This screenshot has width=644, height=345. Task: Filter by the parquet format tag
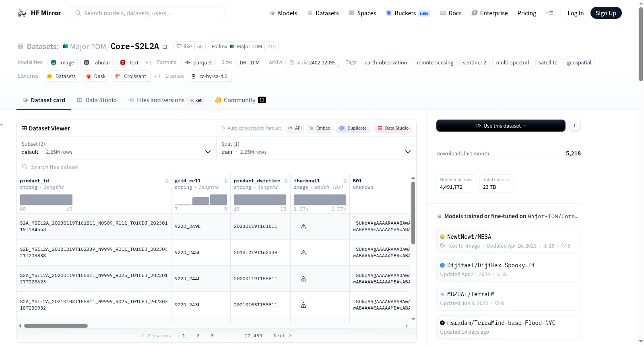[x=198, y=62]
